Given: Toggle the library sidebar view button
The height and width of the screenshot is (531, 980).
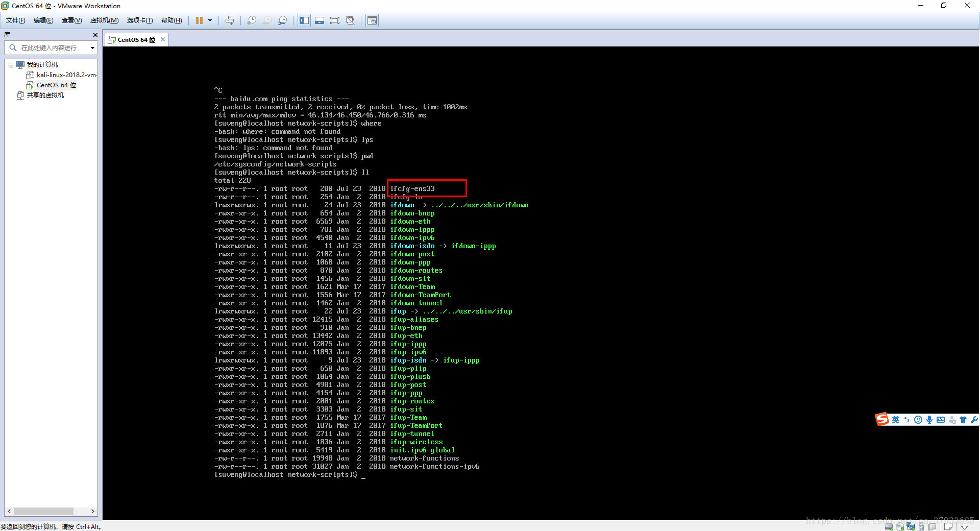Looking at the screenshot, I should pos(304,20).
